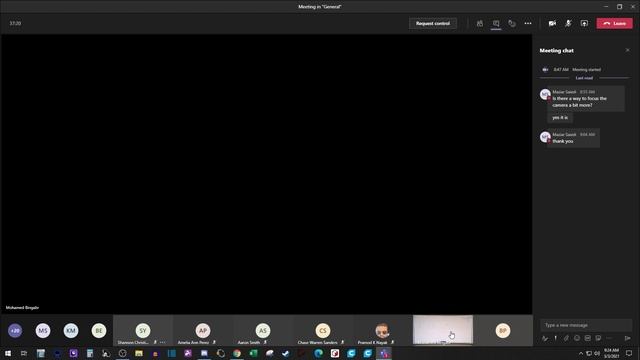Send the chat message

coord(627,338)
